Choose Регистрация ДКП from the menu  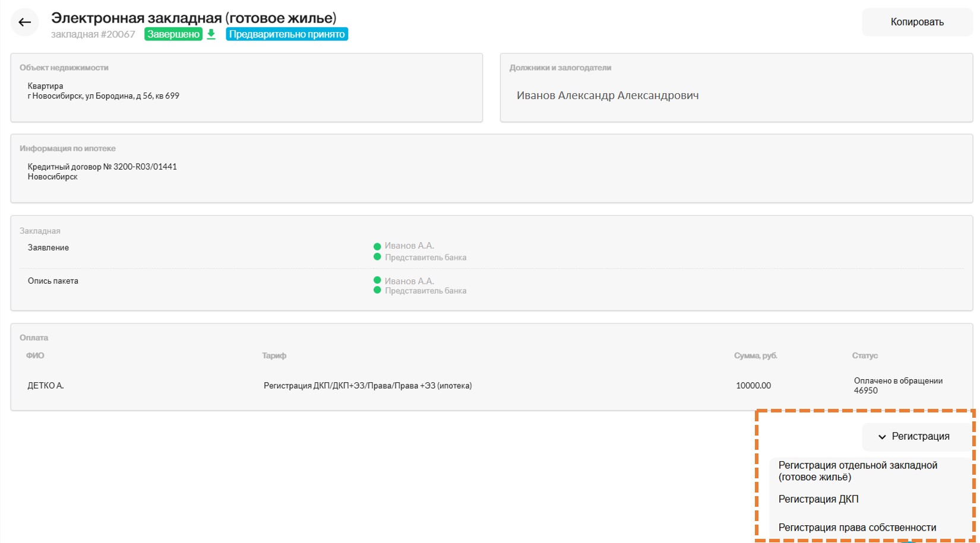click(818, 499)
